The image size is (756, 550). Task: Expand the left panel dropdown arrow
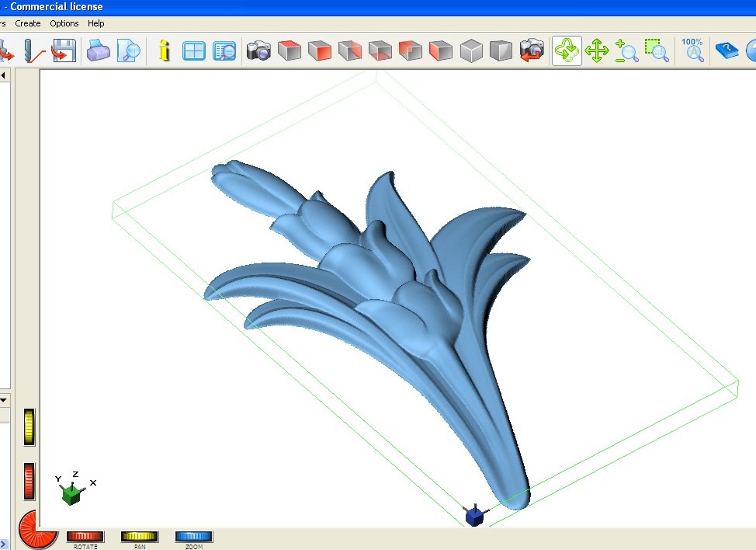click(x=4, y=400)
